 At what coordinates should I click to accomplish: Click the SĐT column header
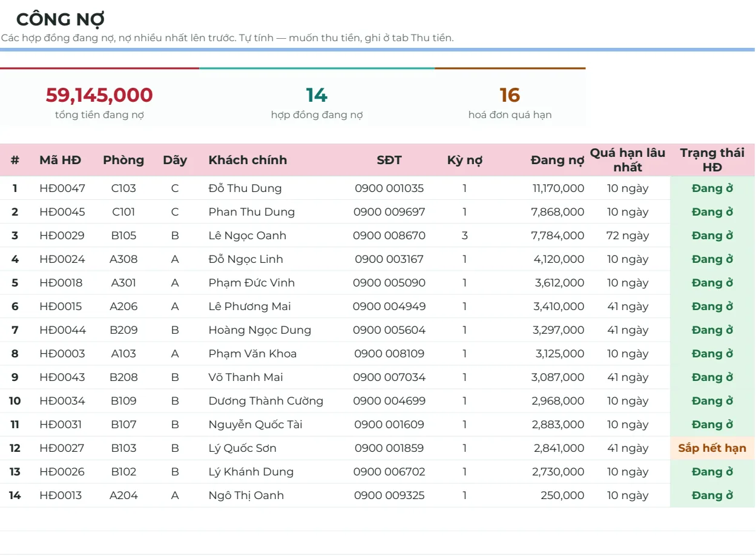pos(389,161)
